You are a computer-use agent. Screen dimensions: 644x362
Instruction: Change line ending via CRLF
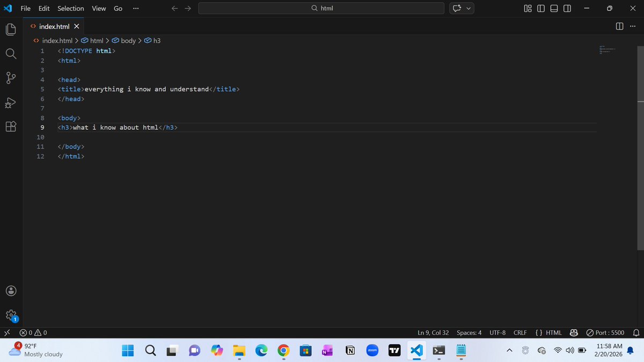(x=520, y=333)
